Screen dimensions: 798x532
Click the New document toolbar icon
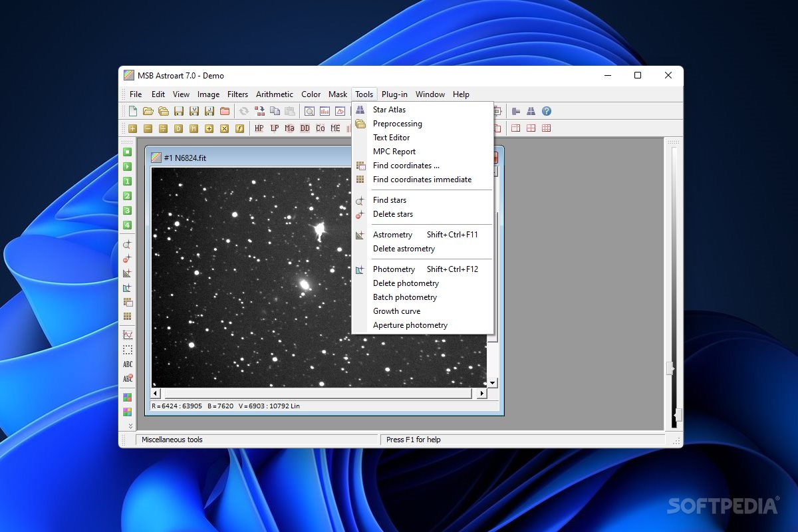[x=133, y=111]
